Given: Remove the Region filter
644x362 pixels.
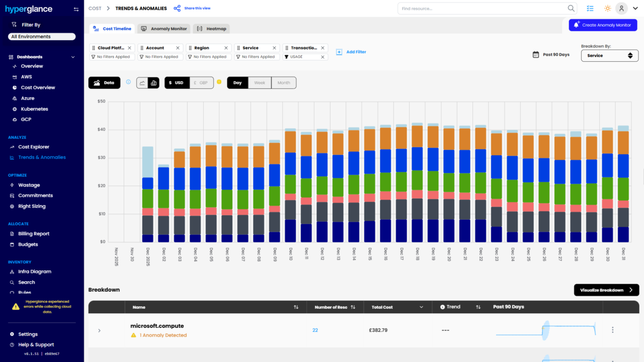Looking at the screenshot, I should click(226, 48).
